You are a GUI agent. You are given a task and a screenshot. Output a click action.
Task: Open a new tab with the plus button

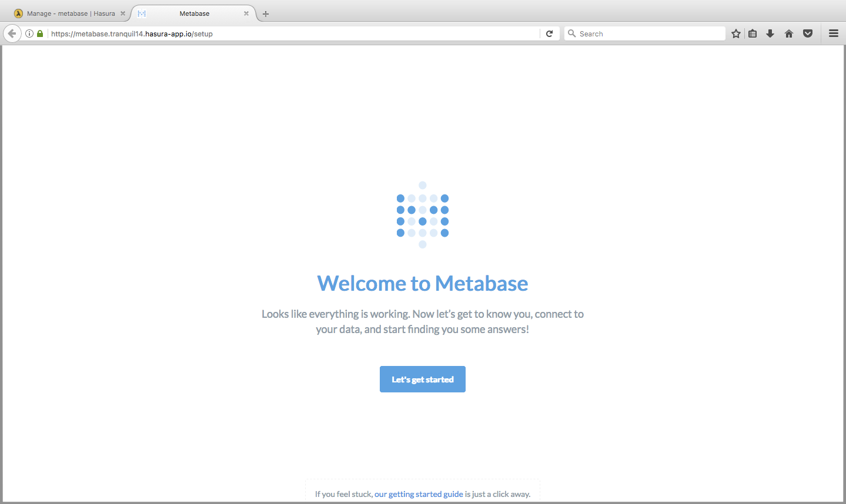click(266, 14)
